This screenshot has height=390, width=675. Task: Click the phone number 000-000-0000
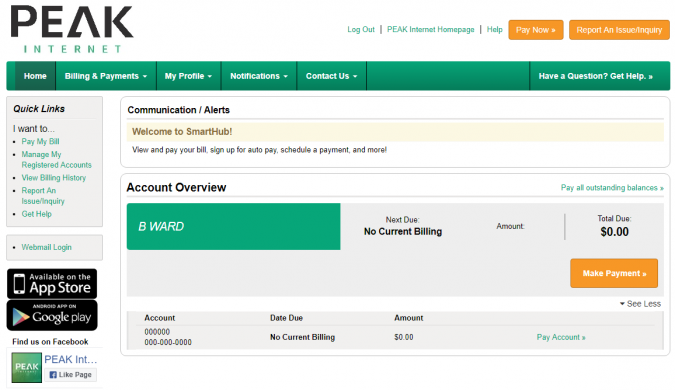[168, 342]
